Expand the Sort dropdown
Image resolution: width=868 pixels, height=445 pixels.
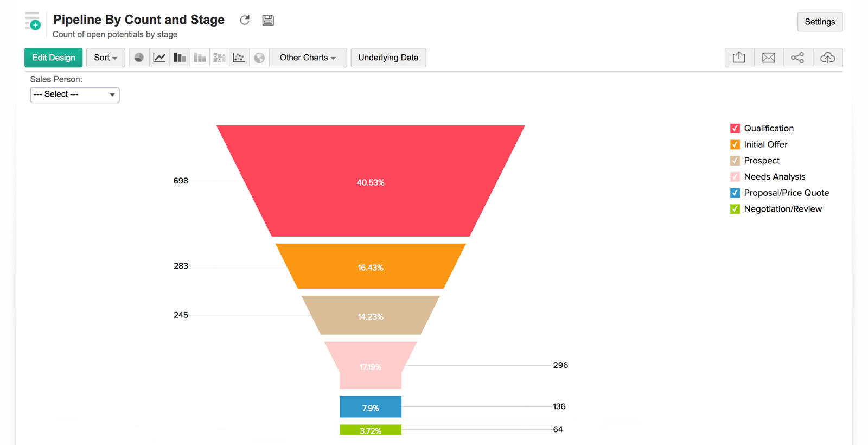pos(105,58)
